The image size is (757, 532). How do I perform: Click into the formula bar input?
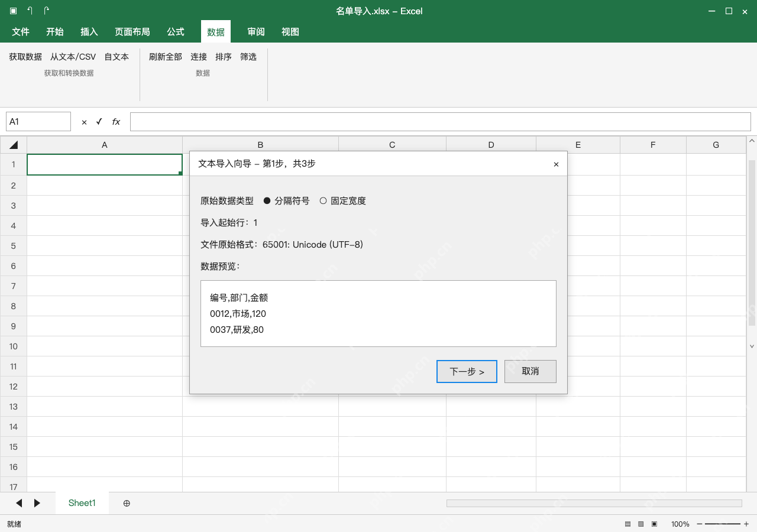pos(441,122)
